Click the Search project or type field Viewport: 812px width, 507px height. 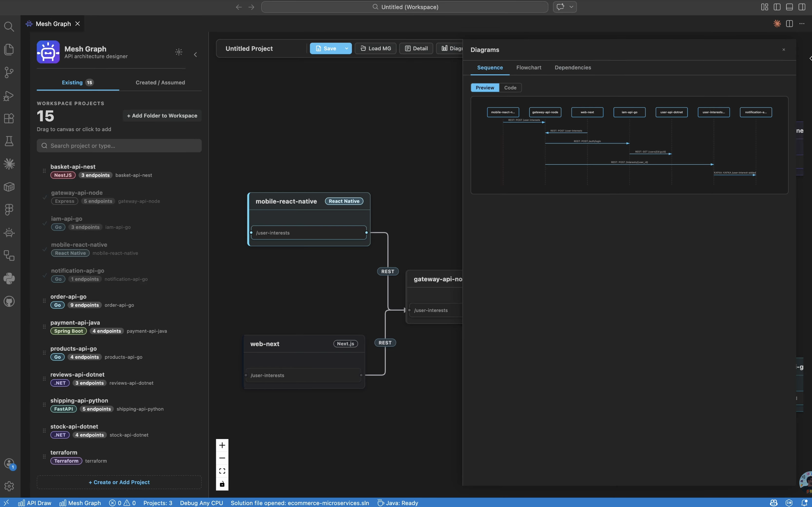(x=119, y=145)
